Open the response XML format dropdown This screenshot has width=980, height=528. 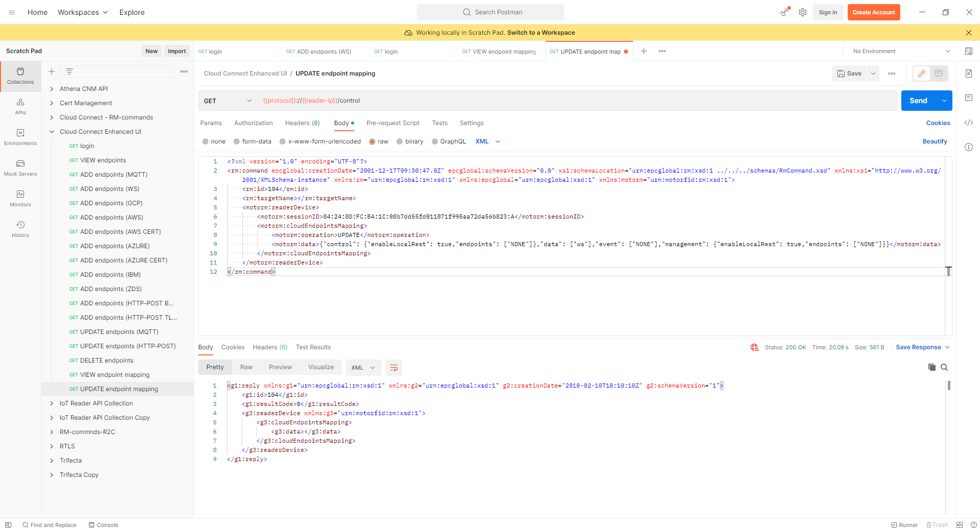click(364, 368)
